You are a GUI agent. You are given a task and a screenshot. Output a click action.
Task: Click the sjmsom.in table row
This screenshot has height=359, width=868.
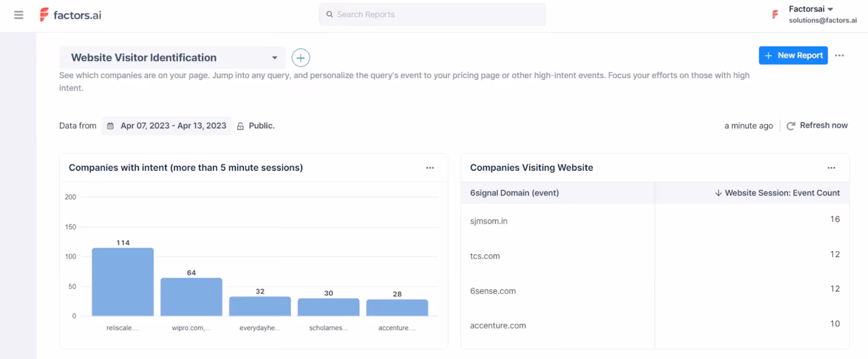coord(655,221)
